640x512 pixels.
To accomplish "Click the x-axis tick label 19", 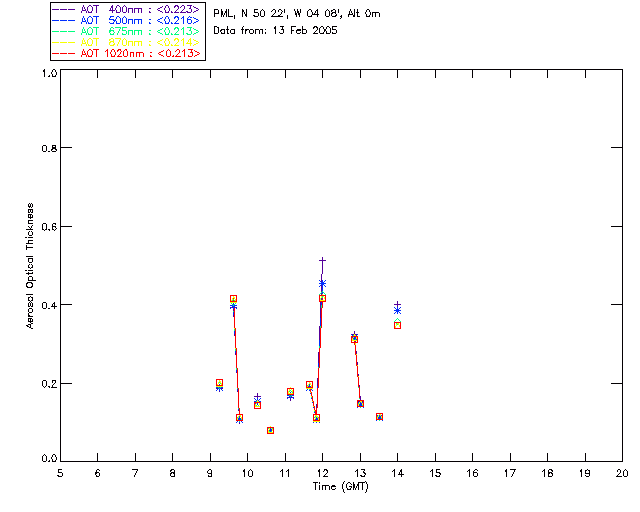I will pos(585,473).
